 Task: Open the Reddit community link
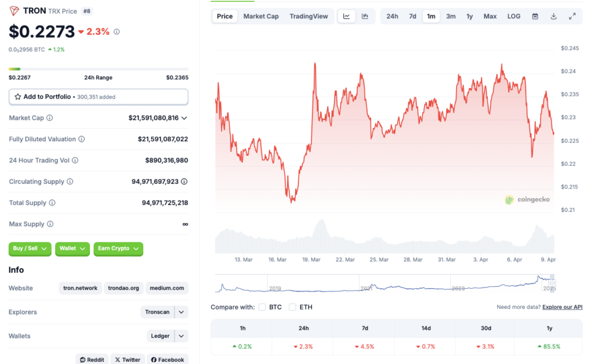tap(92, 359)
